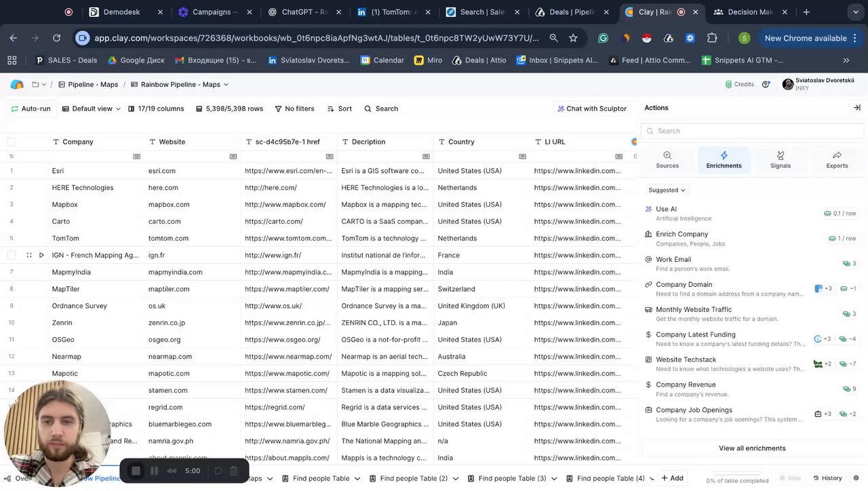The height and width of the screenshot is (491, 868).
Task: Select the Enrich Company action
Action: click(752, 238)
